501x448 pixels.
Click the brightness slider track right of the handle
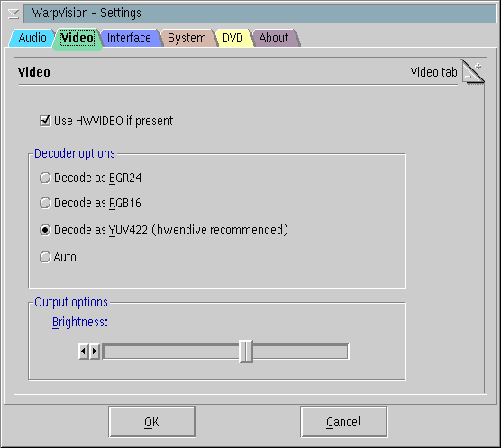coord(300,352)
